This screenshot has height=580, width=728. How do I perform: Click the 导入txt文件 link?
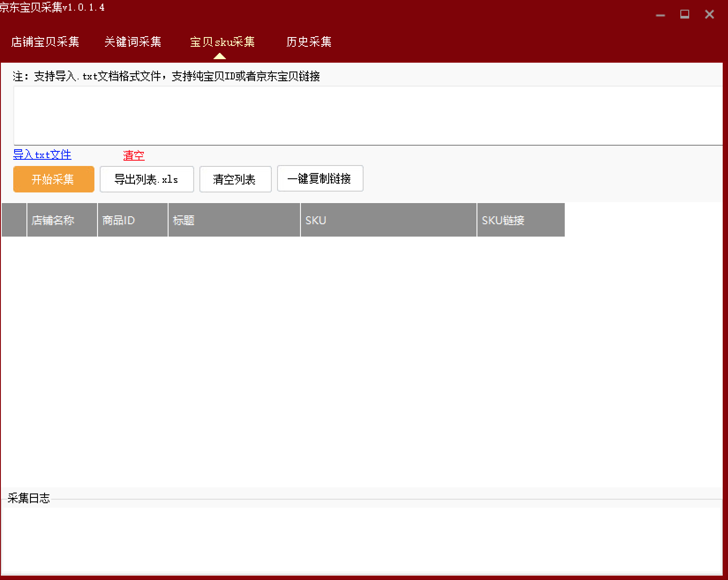[x=42, y=154]
